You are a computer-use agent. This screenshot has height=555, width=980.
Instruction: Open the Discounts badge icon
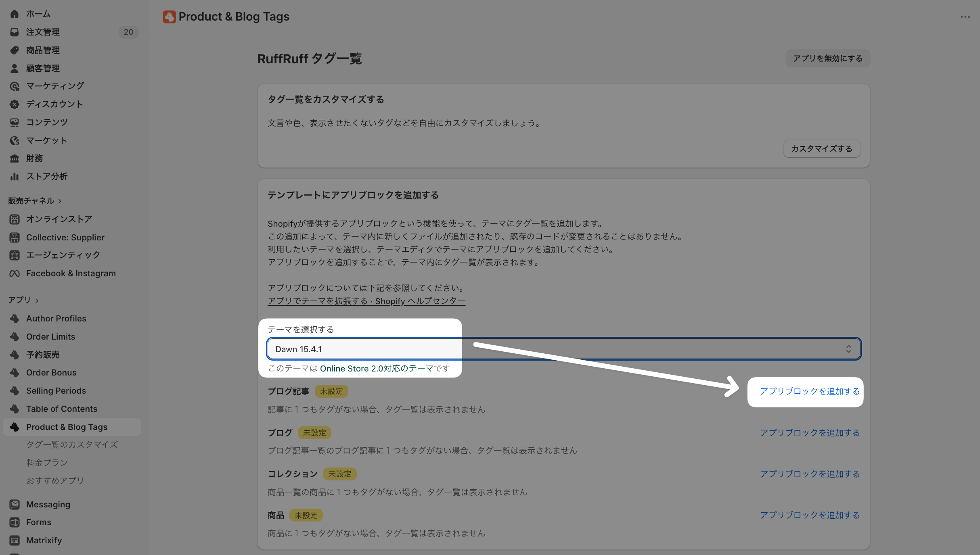tap(15, 104)
